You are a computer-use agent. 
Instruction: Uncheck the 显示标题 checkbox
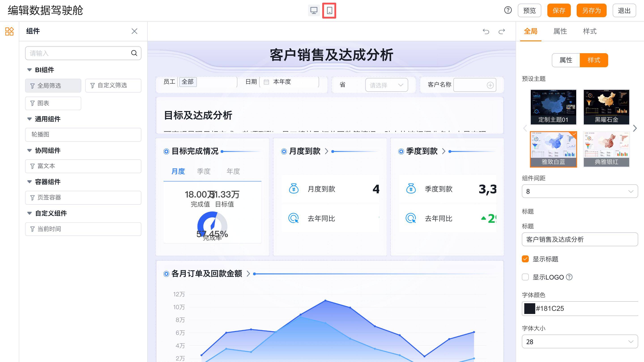click(525, 259)
